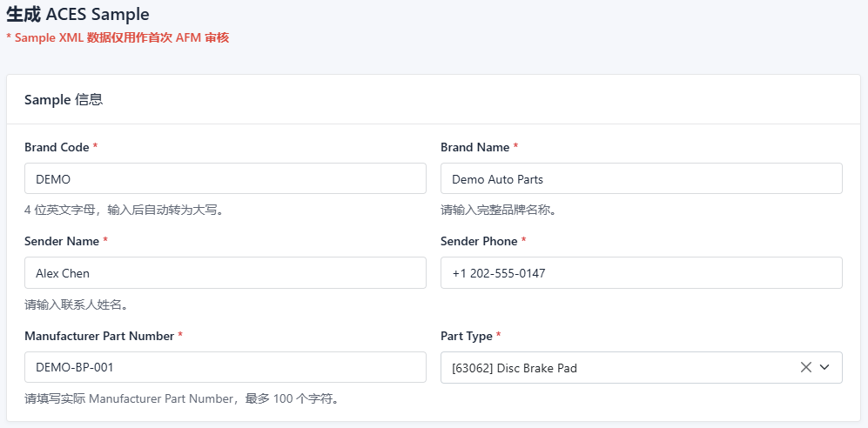The width and height of the screenshot is (868, 428).
Task: Click the 请输入联系人姓名 hint text
Action: pos(77,304)
